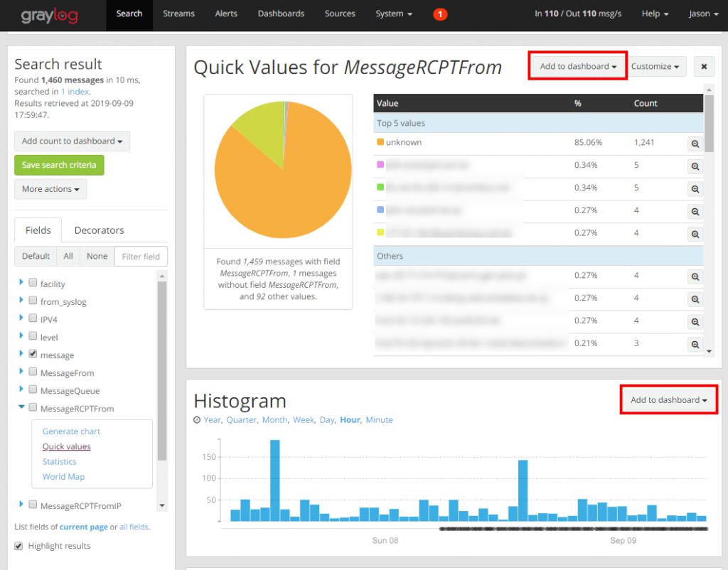Click the Graylog logo
The width and height of the screenshot is (728, 570).
pyautogui.click(x=49, y=15)
